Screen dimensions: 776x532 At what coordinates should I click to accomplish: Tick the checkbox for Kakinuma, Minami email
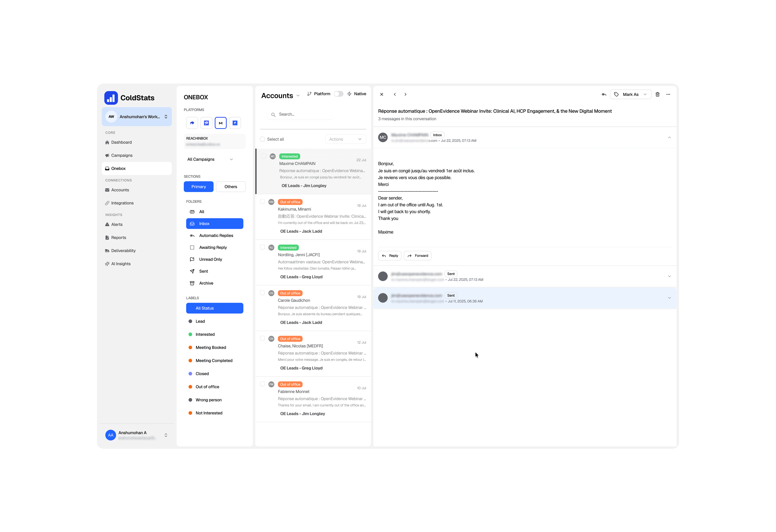[262, 202]
